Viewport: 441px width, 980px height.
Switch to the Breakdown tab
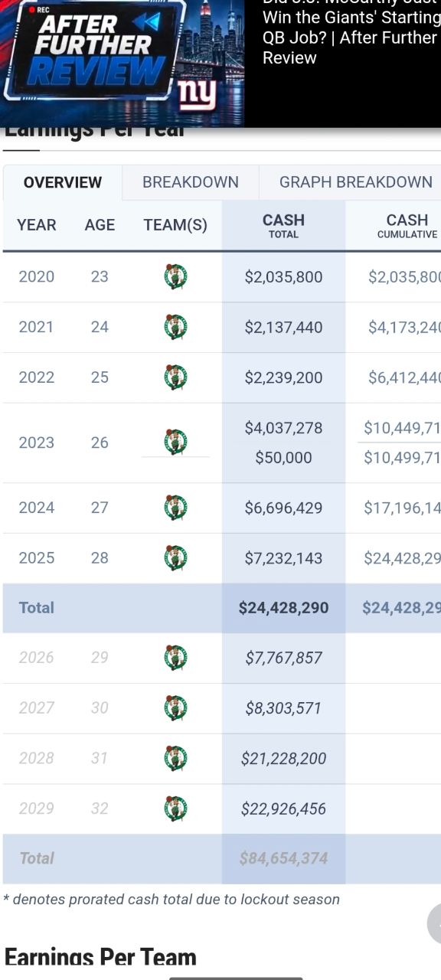191,182
